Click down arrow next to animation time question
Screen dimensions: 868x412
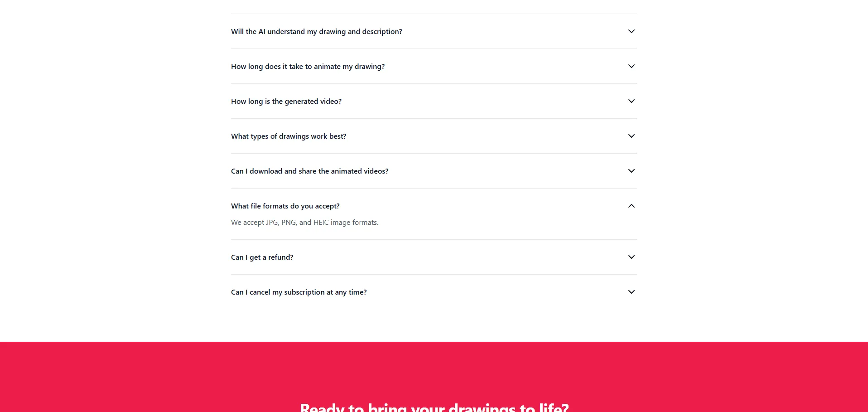631,66
